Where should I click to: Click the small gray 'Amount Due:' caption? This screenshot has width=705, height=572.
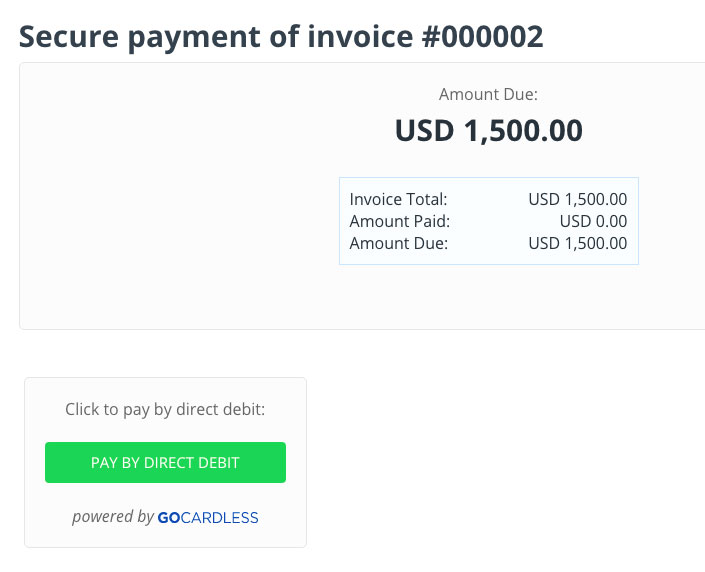pos(488,95)
